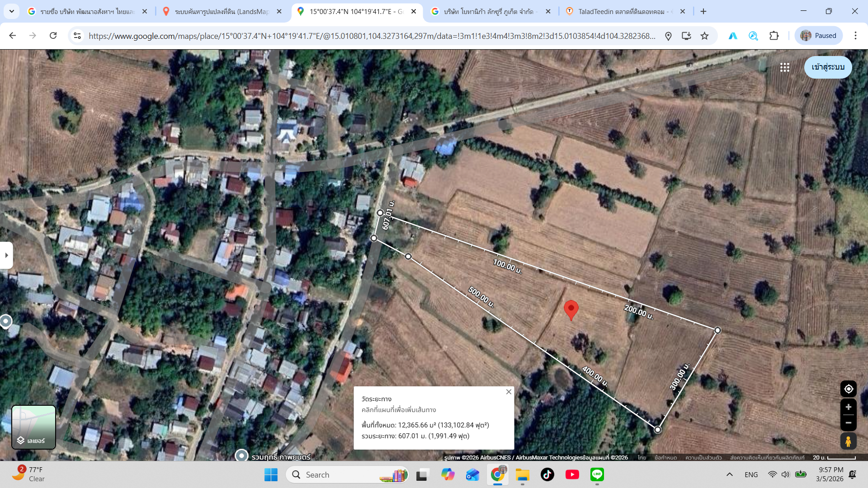Image resolution: width=868 pixels, height=488 pixels.
Task: Open the tab search dropdown arrow
Action: 11,11
